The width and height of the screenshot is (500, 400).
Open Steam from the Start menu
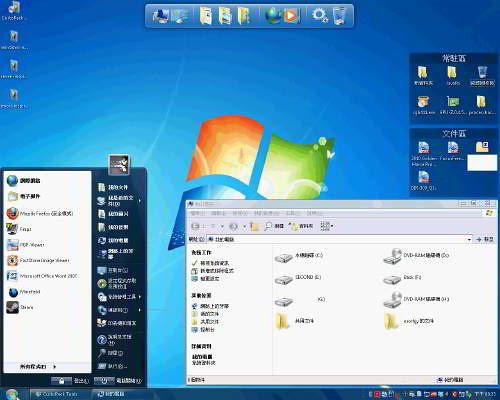click(20, 307)
